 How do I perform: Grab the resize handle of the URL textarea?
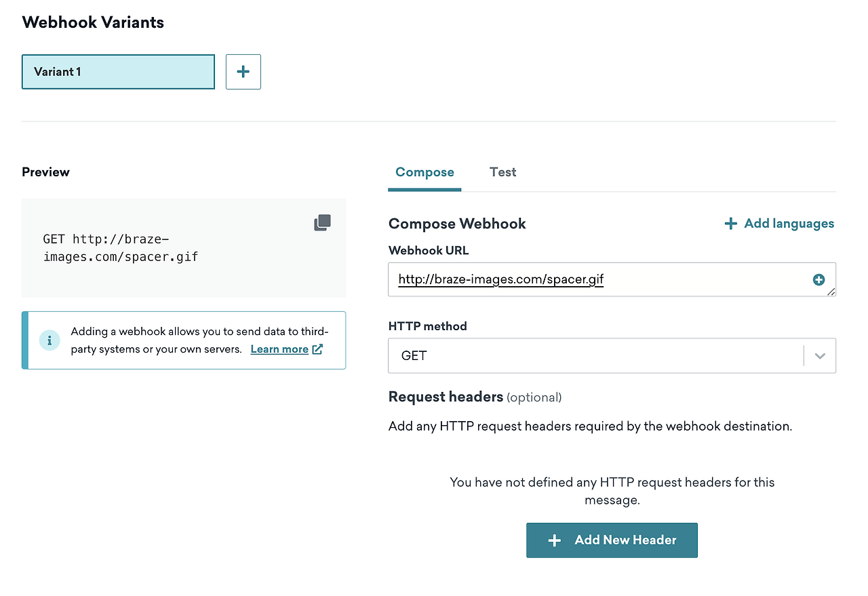click(x=831, y=292)
